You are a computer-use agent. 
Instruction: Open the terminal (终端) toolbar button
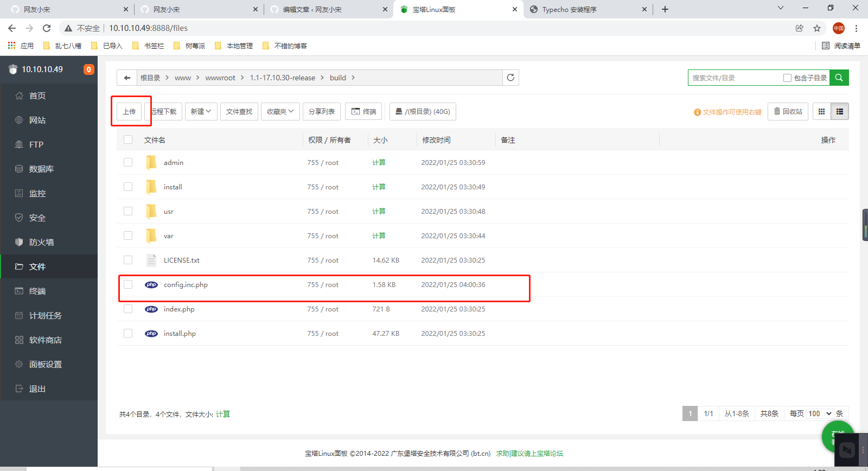tap(363, 111)
